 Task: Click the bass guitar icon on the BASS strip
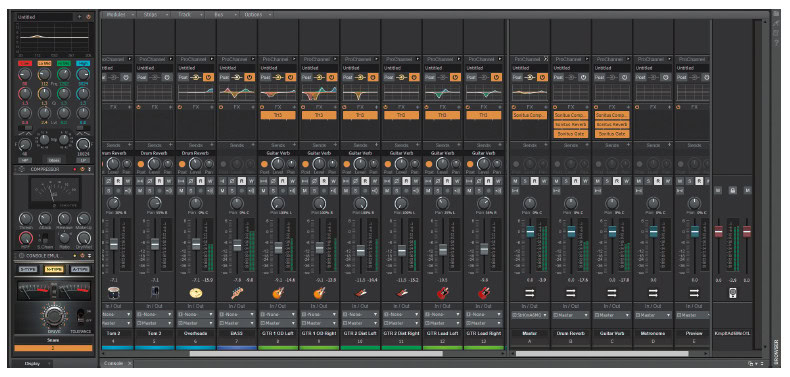click(237, 292)
